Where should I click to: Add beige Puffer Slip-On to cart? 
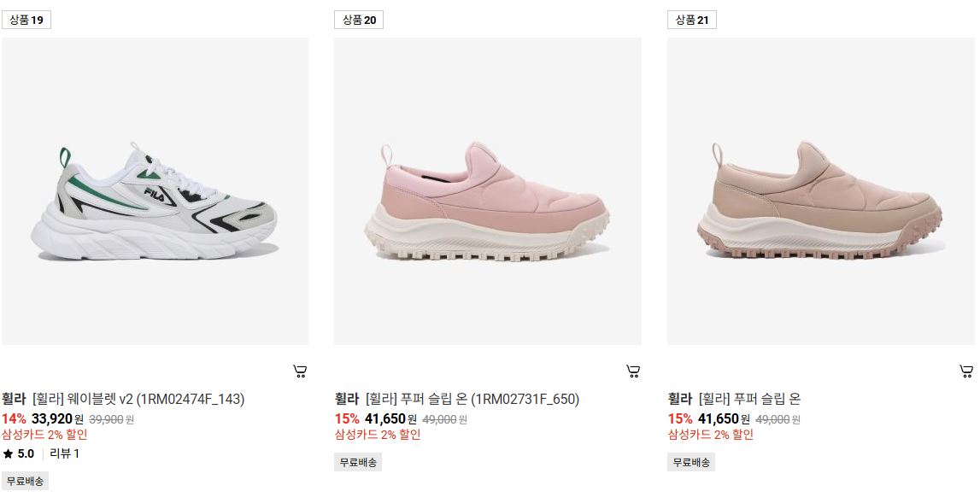pyautogui.click(x=966, y=371)
